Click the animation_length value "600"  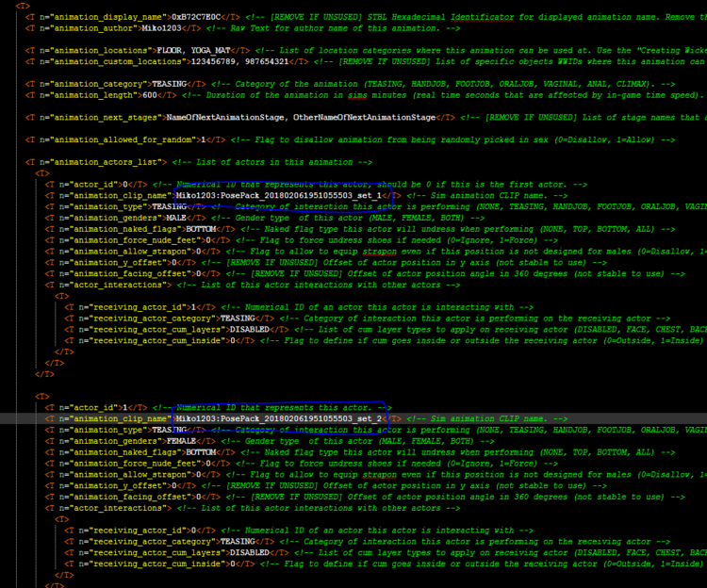[x=150, y=95]
